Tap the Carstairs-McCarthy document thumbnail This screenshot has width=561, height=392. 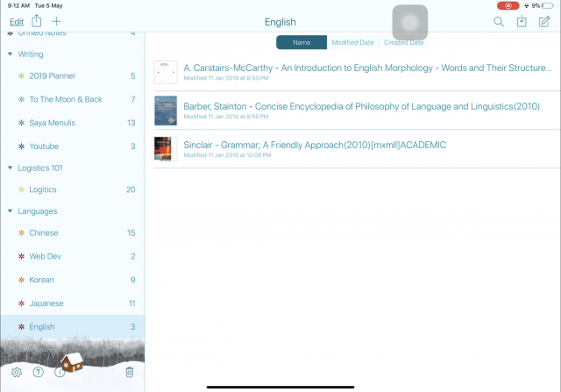pos(166,72)
